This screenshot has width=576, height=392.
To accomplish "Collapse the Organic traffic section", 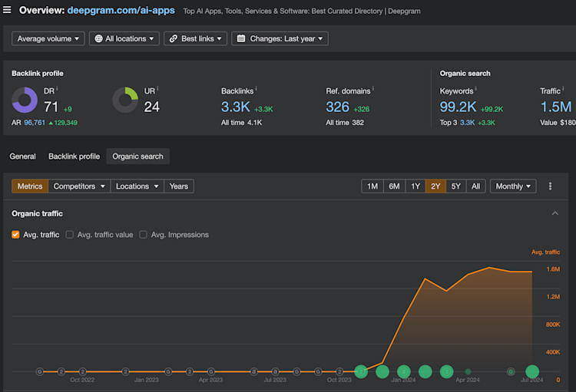I will click(x=555, y=213).
